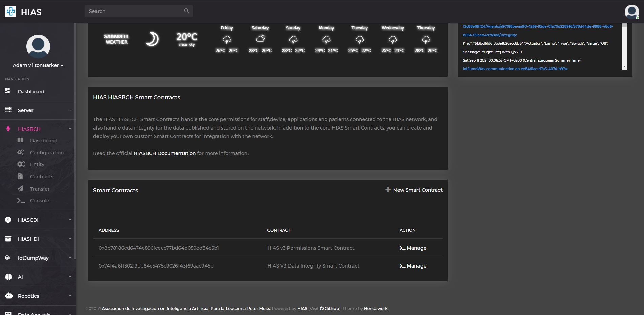
Task: Collapse the HIASBCH menu arrow
Action: pyautogui.click(x=70, y=129)
